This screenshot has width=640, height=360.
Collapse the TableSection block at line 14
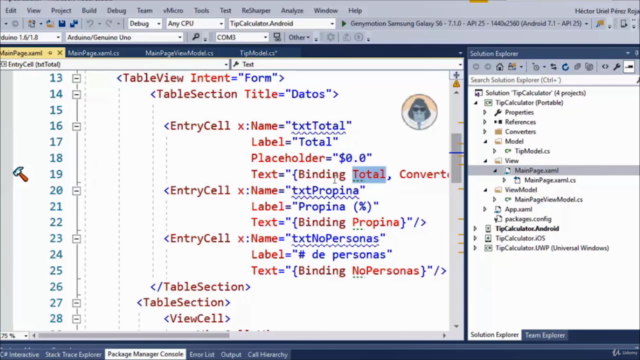point(76,94)
